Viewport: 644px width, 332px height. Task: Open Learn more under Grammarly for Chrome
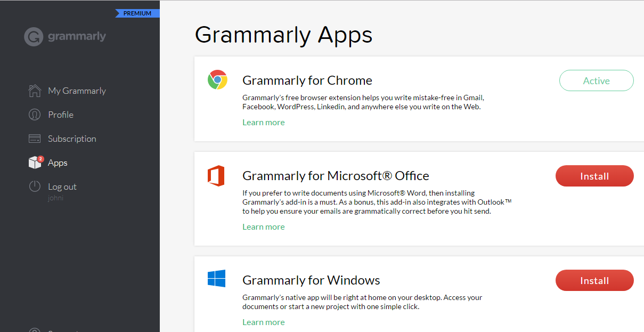coord(263,123)
